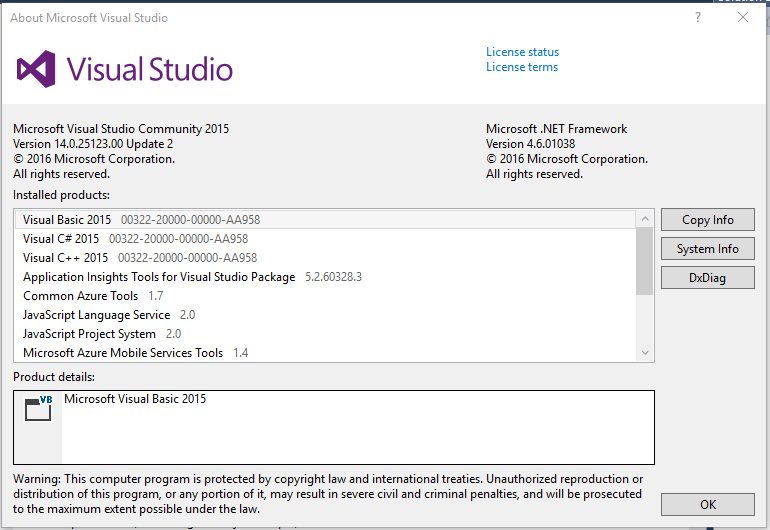Viewport: 770px width, 530px height.
Task: Click the Microsoft Visual Studio Community 2015 text
Action: point(121,129)
